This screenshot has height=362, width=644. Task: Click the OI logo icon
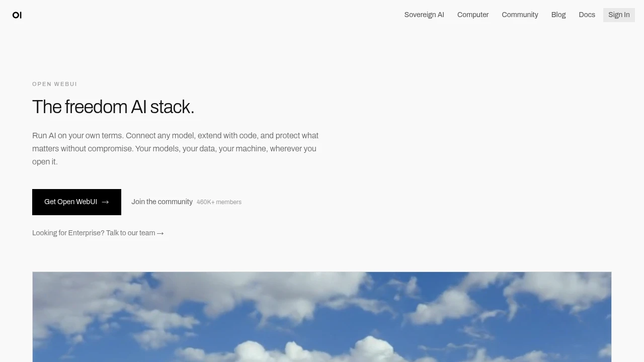coord(17,15)
